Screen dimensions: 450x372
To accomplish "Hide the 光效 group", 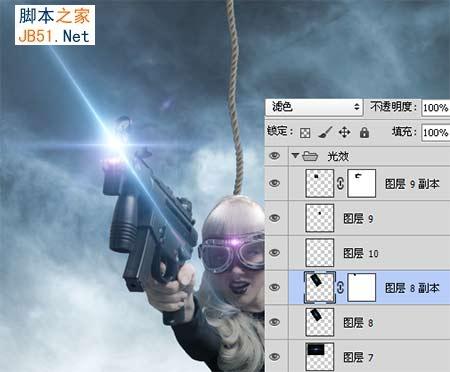I will pos(275,155).
